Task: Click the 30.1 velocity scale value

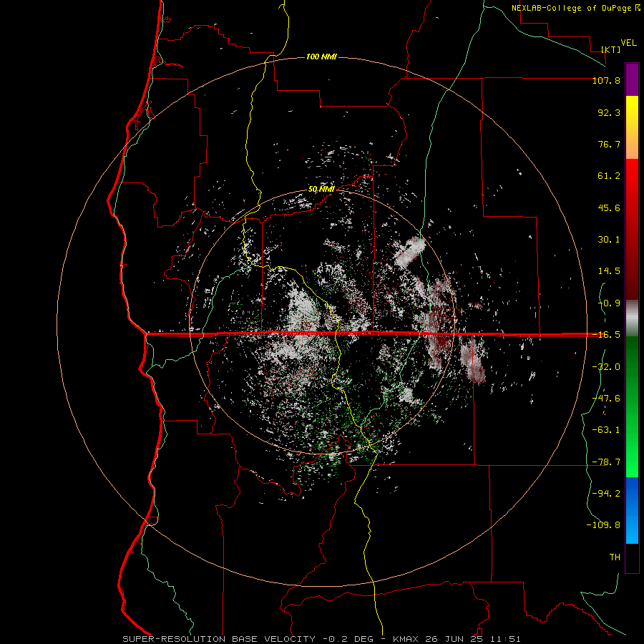Action: 609,240
